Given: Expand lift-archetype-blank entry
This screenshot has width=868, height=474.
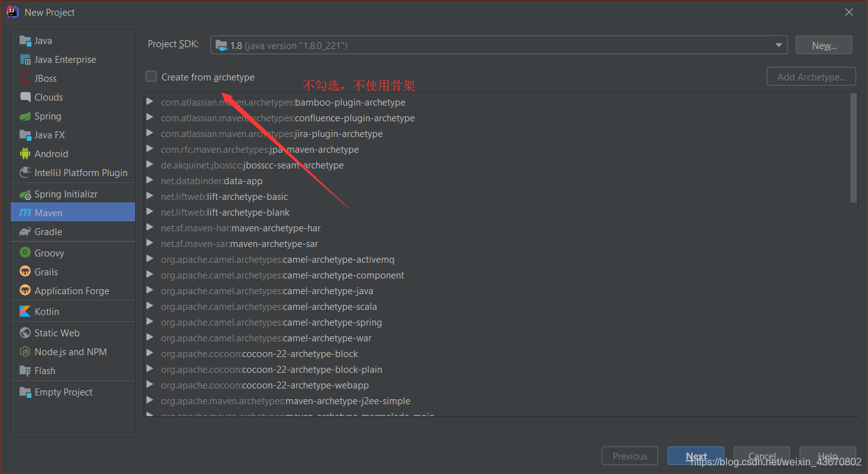Looking at the screenshot, I should (150, 212).
